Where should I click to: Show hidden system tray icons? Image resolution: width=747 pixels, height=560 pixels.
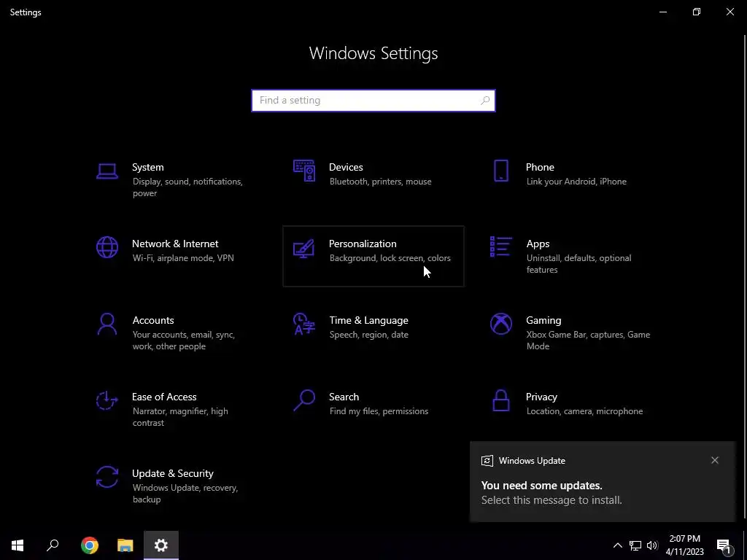(x=617, y=545)
